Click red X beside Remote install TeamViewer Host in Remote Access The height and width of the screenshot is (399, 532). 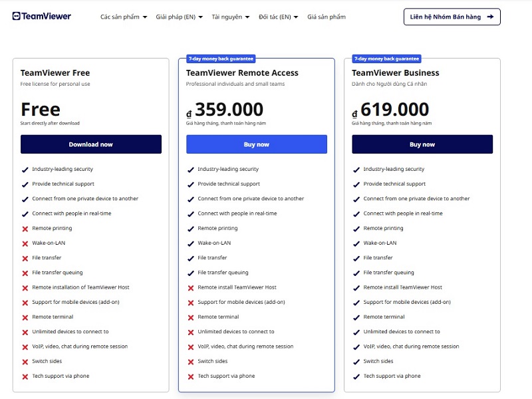pos(190,288)
